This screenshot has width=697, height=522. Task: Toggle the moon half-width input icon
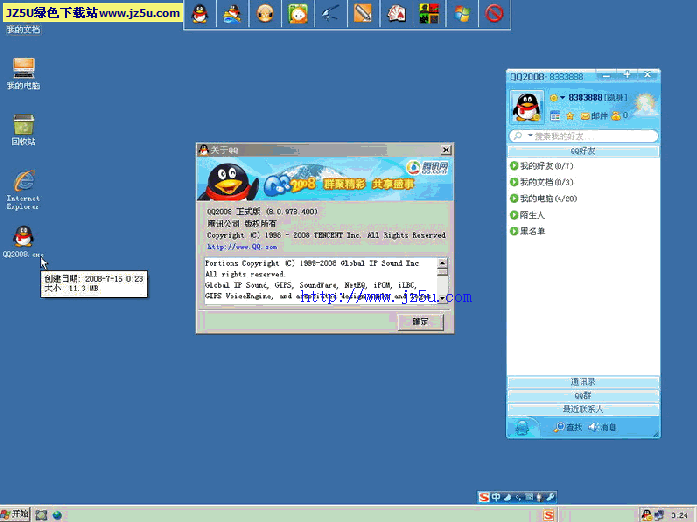click(507, 497)
